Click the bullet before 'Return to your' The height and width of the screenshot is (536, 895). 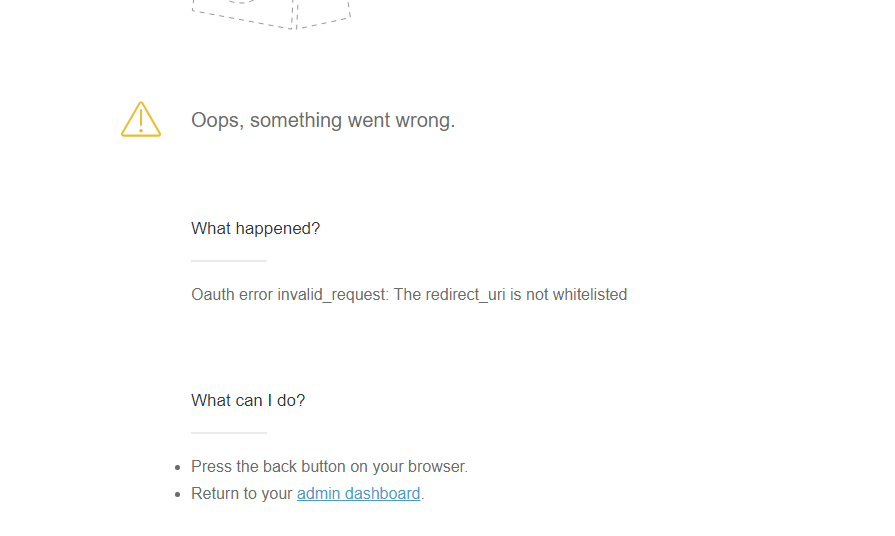[x=178, y=494]
